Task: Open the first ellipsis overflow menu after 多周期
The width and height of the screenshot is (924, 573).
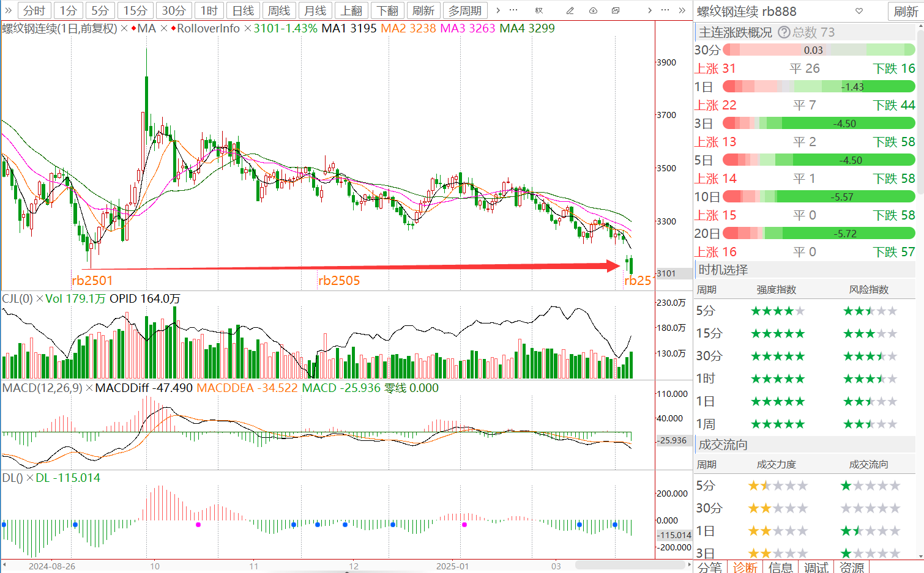Action: pos(513,10)
